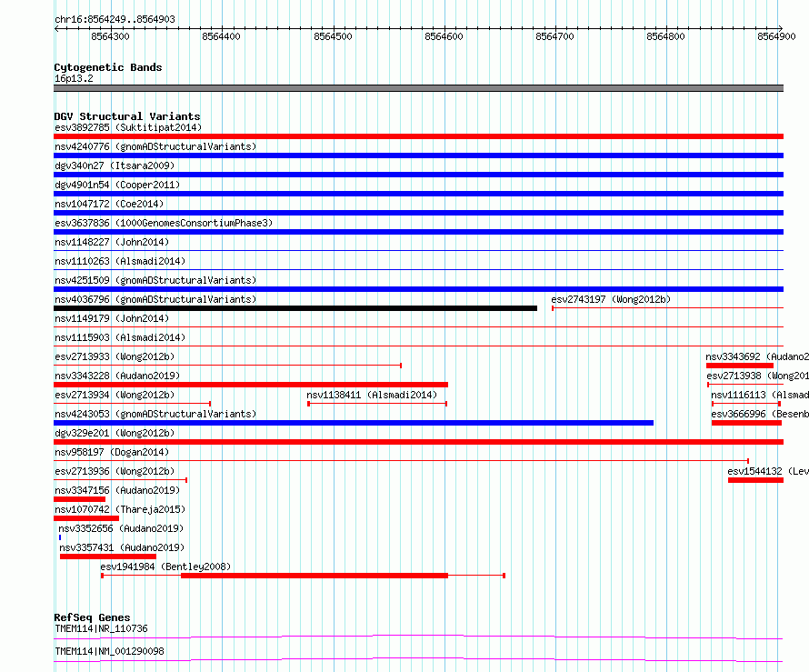Click the black nsv4036796 variant bar

295,308
